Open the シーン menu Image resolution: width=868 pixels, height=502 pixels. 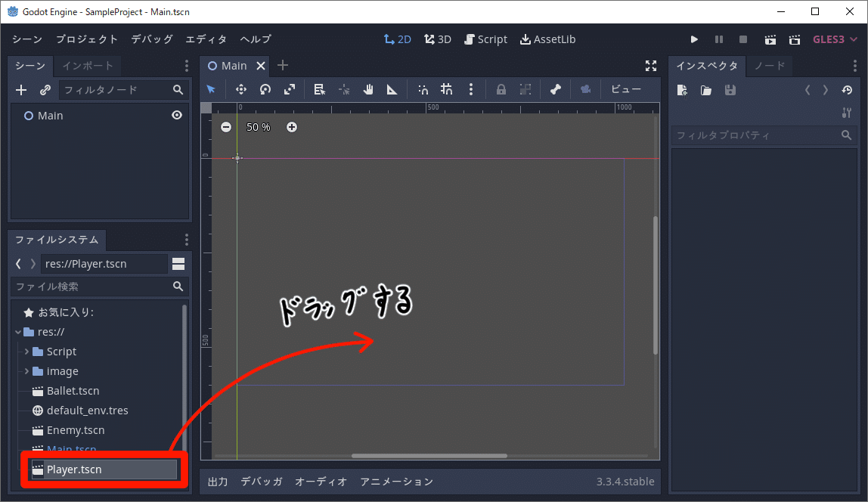click(26, 39)
